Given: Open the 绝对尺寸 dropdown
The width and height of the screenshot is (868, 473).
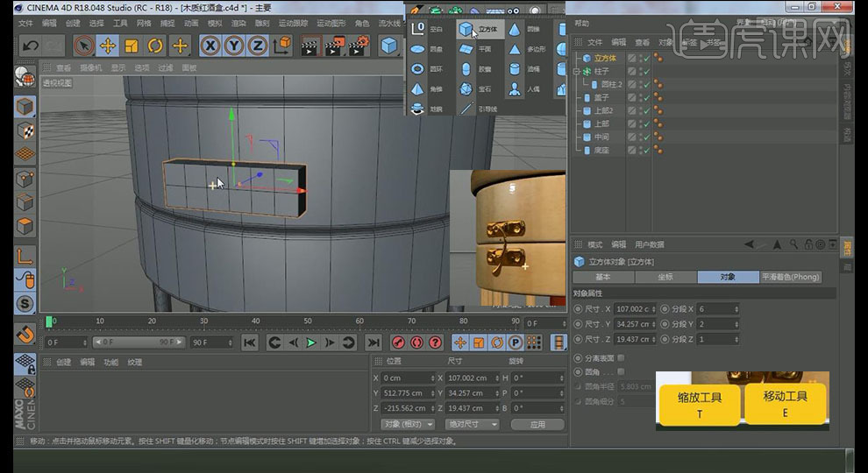Looking at the screenshot, I should pyautogui.click(x=473, y=424).
